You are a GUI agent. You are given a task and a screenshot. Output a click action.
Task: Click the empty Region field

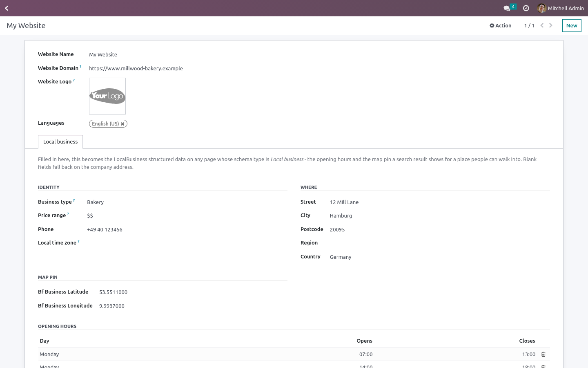click(x=440, y=243)
